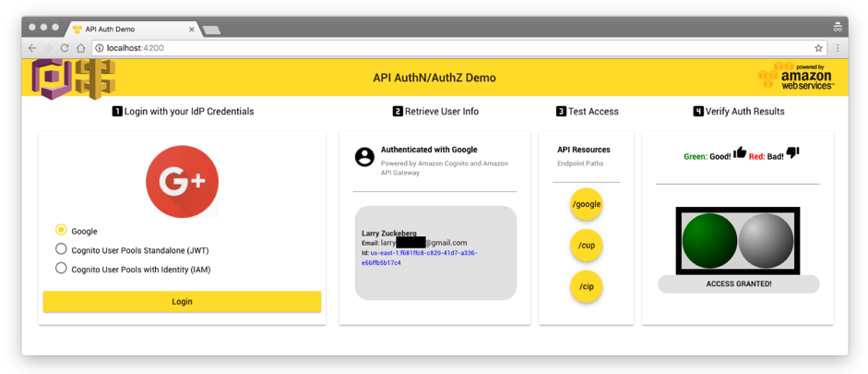Click the localhost:4200 address bar

pyautogui.click(x=459, y=48)
